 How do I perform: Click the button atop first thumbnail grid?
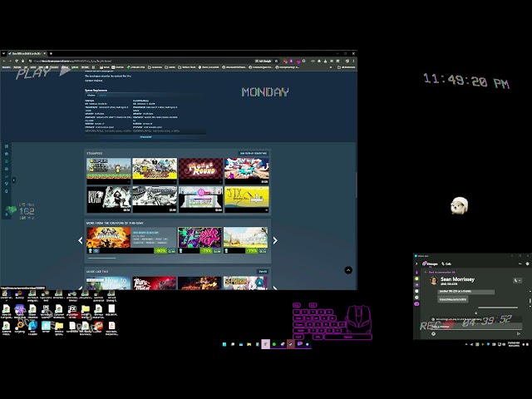click(x=254, y=153)
